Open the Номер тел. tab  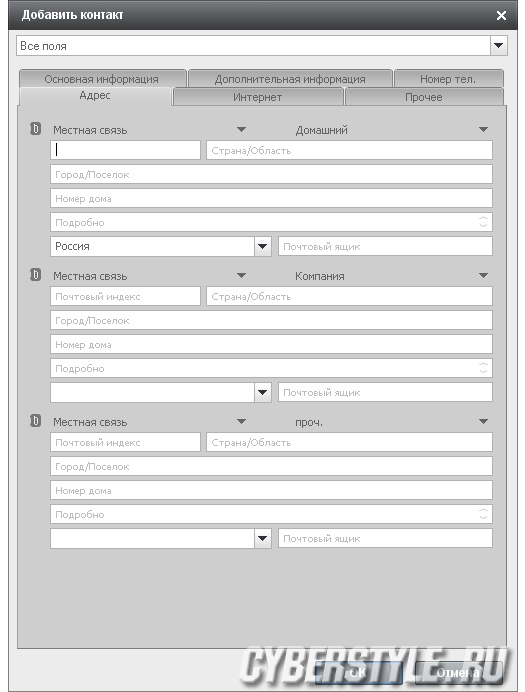pyautogui.click(x=448, y=79)
